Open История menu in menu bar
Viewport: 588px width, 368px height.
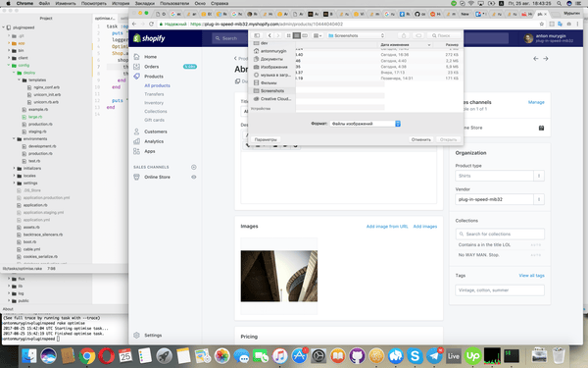[121, 3]
